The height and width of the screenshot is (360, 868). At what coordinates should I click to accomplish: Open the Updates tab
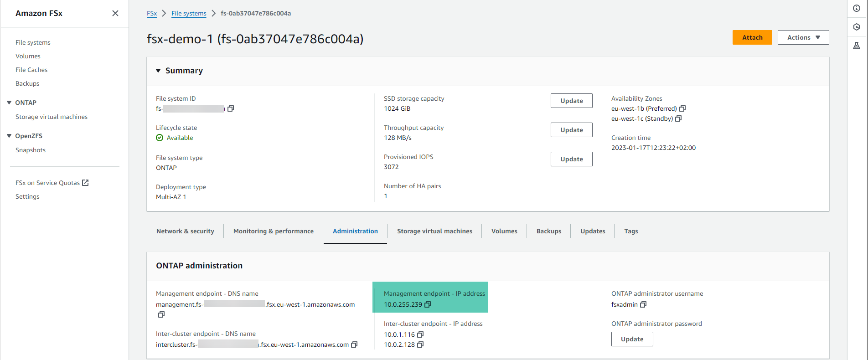coord(593,231)
